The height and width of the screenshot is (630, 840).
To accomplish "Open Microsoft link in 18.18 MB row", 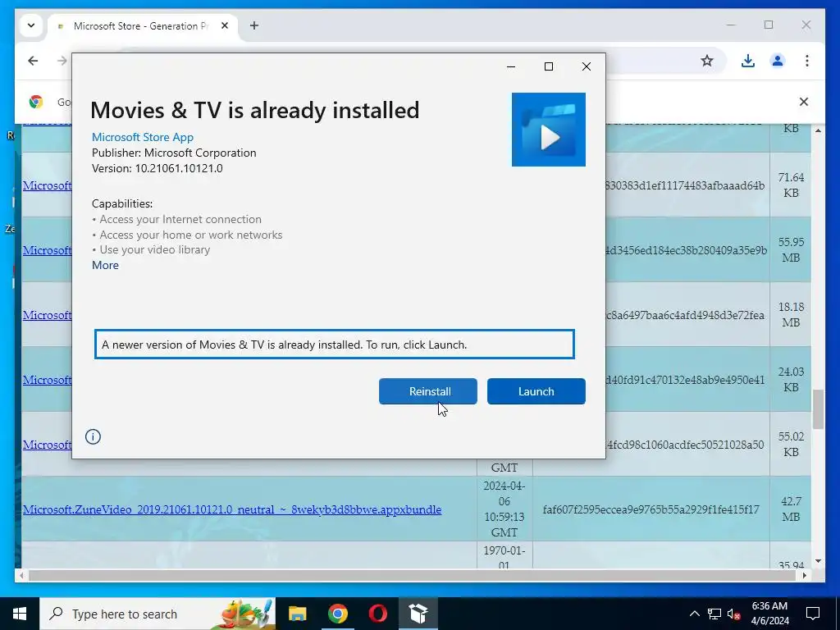I will (47, 315).
